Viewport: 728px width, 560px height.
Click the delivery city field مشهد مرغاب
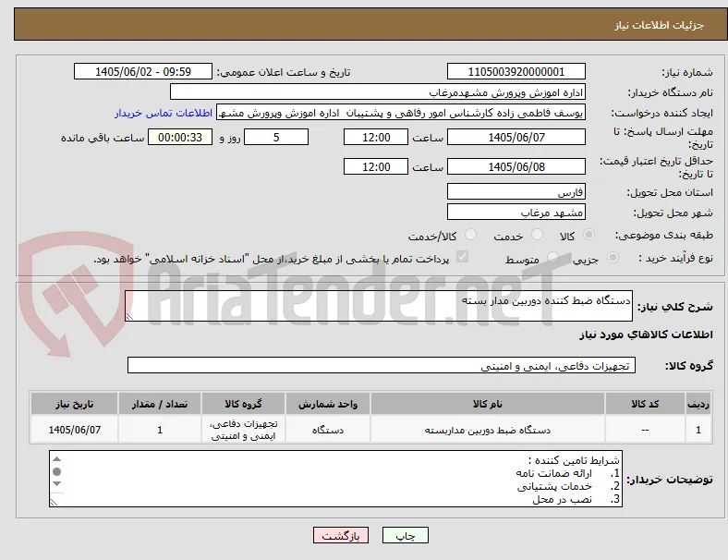click(516, 213)
